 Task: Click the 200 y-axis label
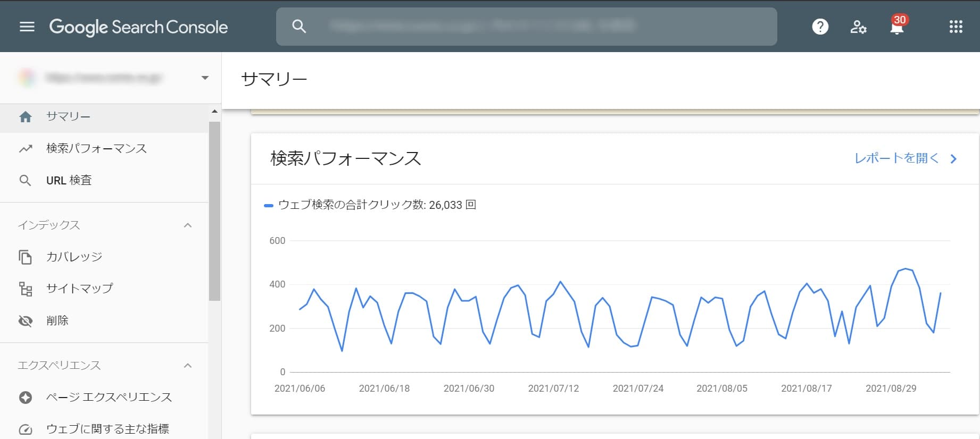pos(277,328)
